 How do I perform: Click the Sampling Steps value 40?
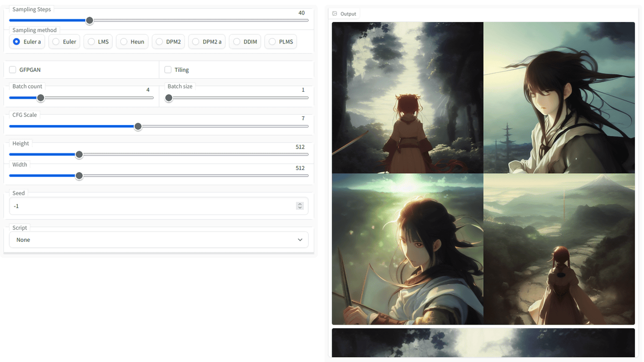pos(302,13)
